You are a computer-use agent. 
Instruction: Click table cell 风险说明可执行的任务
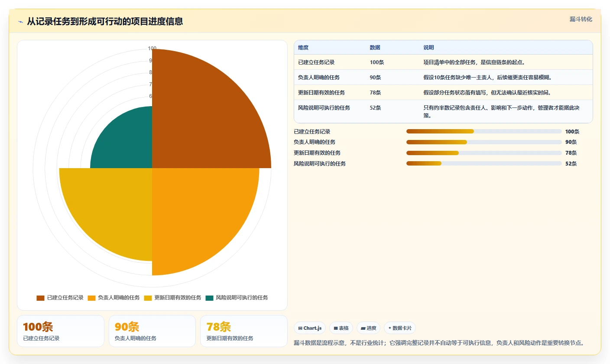(324, 108)
